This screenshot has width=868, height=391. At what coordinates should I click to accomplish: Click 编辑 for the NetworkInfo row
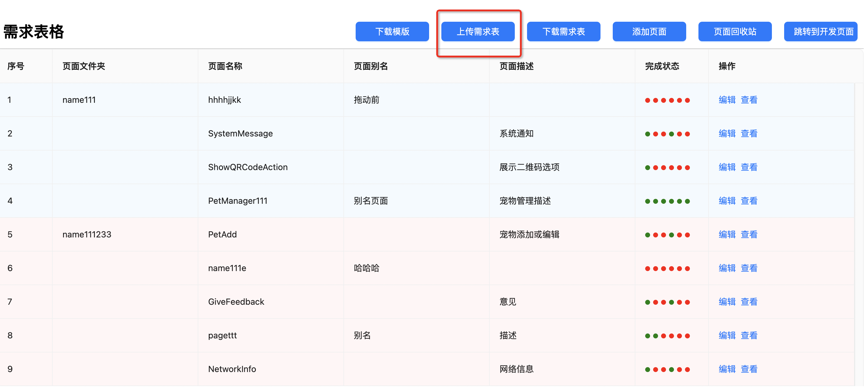point(727,370)
